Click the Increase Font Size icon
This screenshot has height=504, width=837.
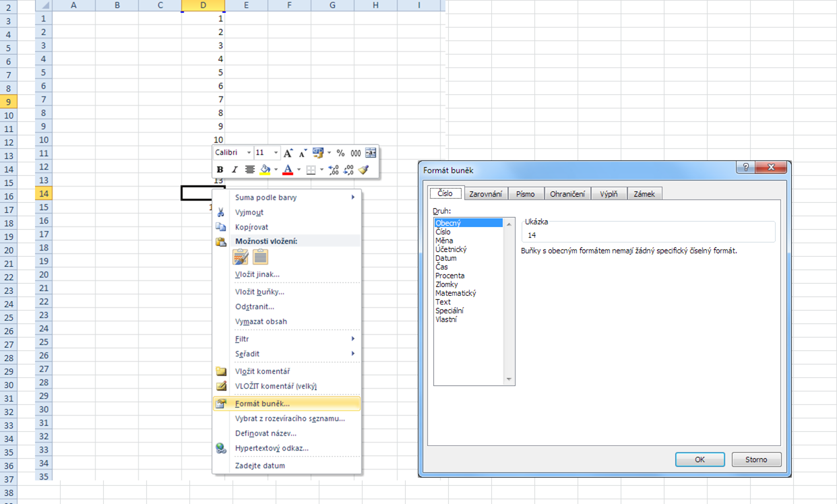pyautogui.click(x=288, y=153)
